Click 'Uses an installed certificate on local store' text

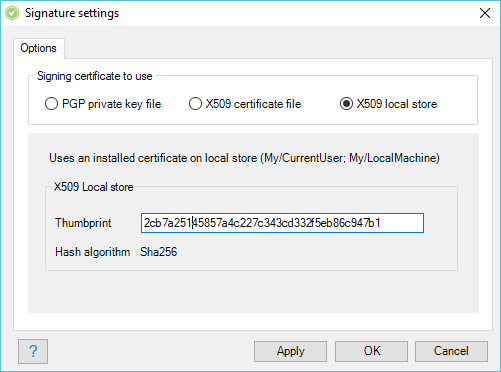tap(244, 158)
